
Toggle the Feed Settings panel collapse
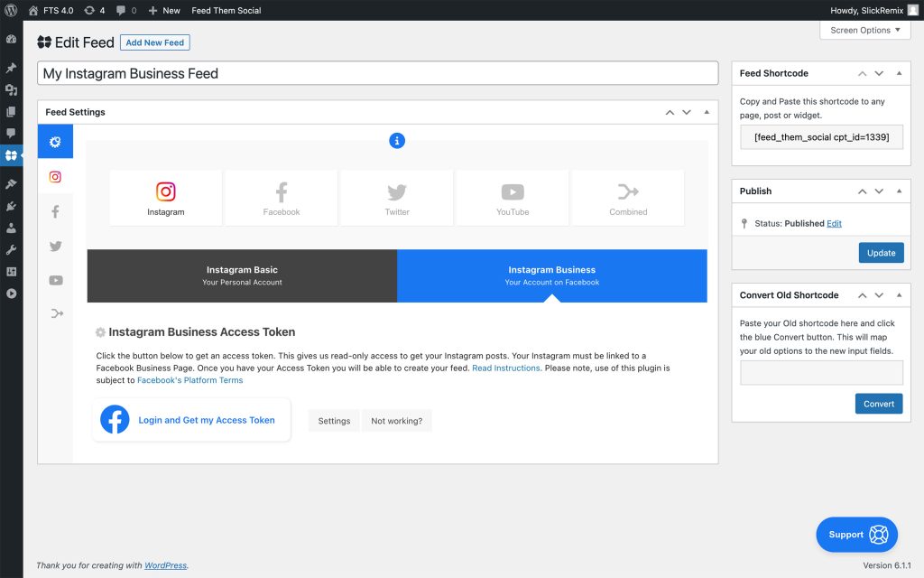[x=707, y=112]
